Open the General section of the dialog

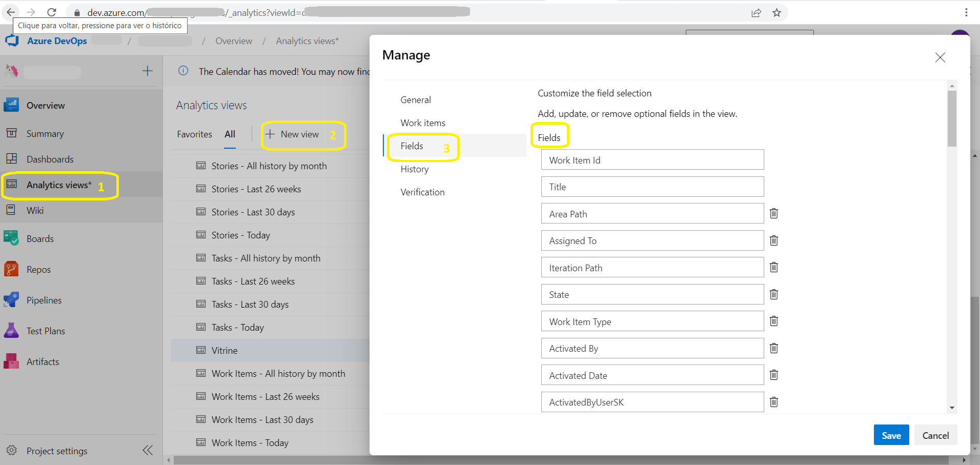[x=415, y=99]
